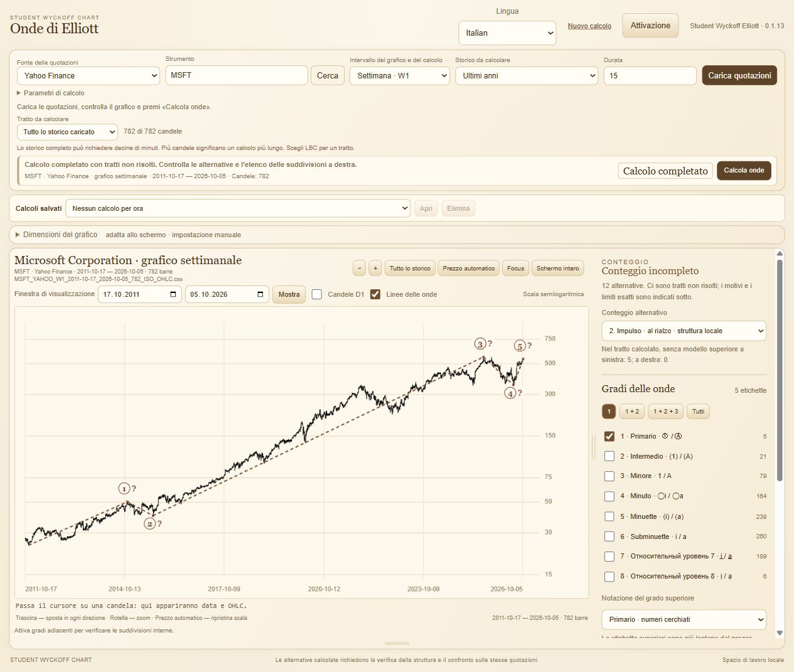
Task: Click circled wave 3 label on chart
Action: (480, 344)
